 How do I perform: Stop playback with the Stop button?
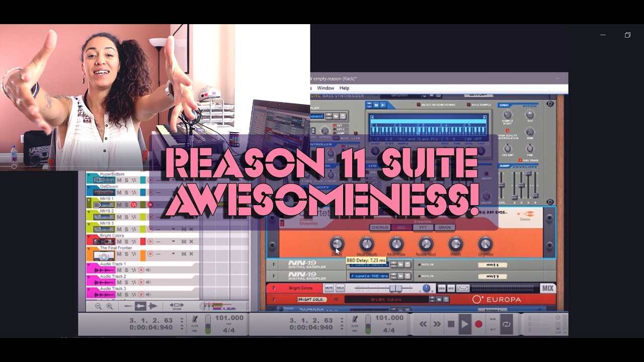451,324
